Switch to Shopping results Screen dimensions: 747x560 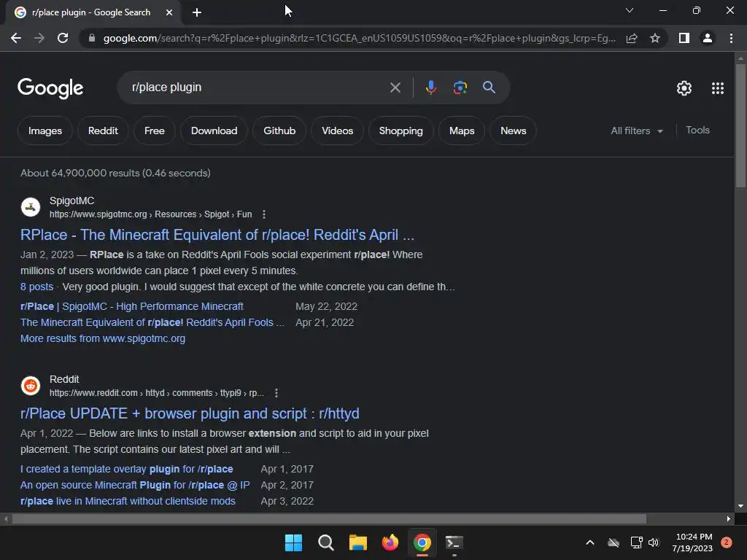400,131
